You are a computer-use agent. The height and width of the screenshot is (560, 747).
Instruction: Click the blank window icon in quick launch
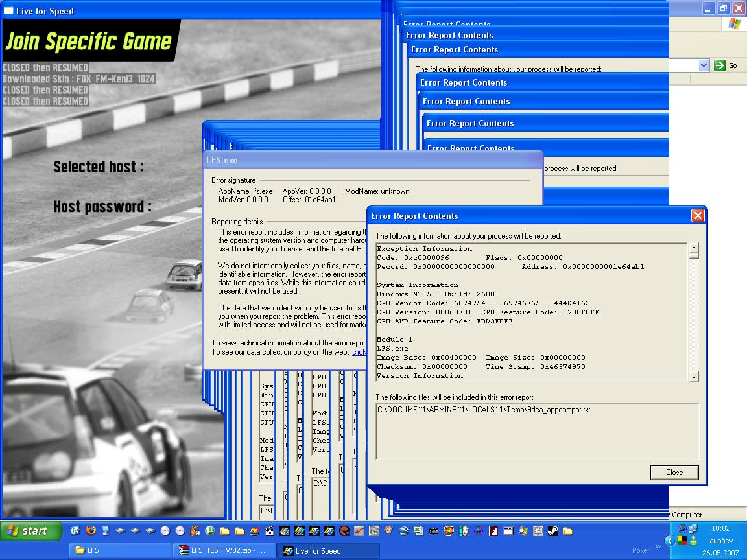(x=508, y=530)
